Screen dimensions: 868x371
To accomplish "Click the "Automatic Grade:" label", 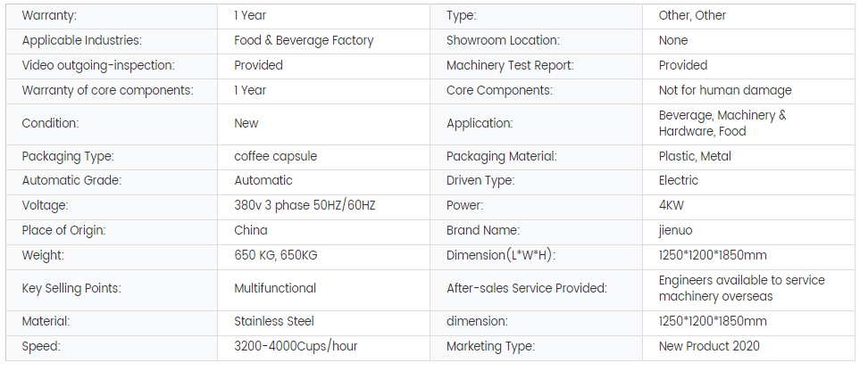I will click(71, 181).
